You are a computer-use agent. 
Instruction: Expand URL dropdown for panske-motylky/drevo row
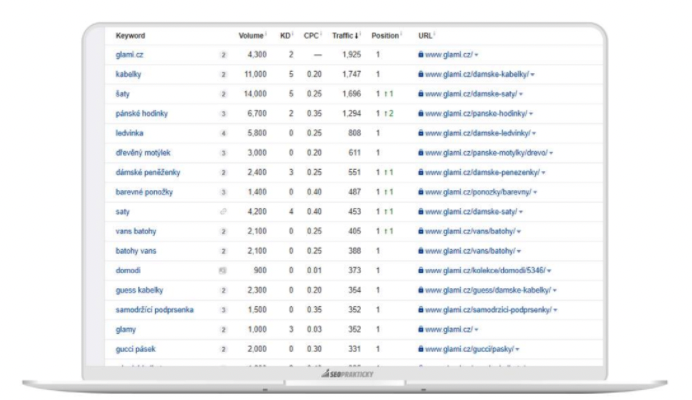click(551, 153)
